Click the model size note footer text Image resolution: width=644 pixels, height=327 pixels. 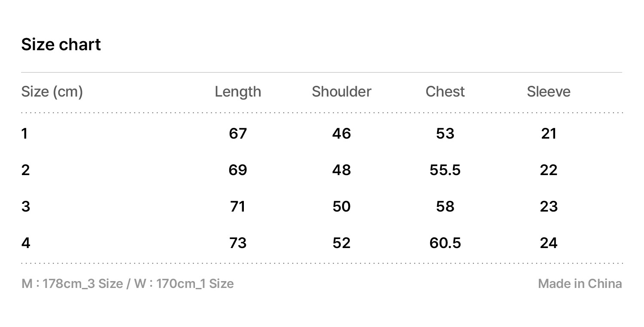pyautogui.click(x=128, y=284)
